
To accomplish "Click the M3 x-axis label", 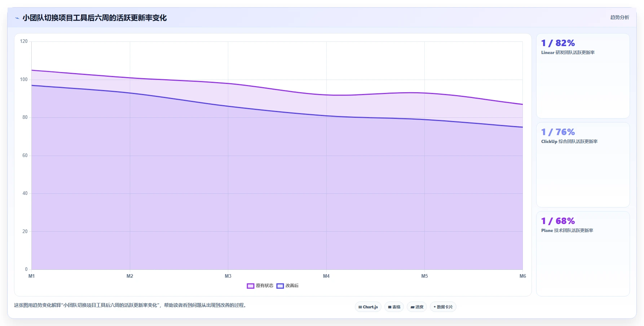I will (x=228, y=276).
